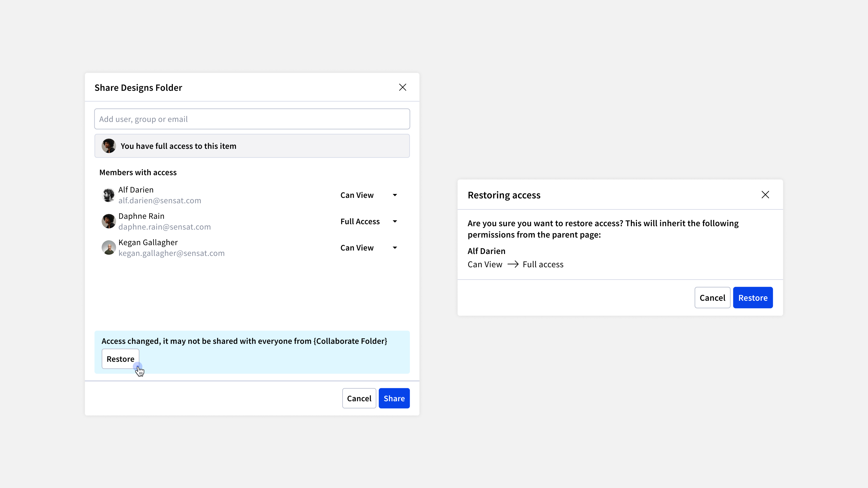Cancel the Restoring access dialog
This screenshot has height=488, width=868.
(712, 298)
